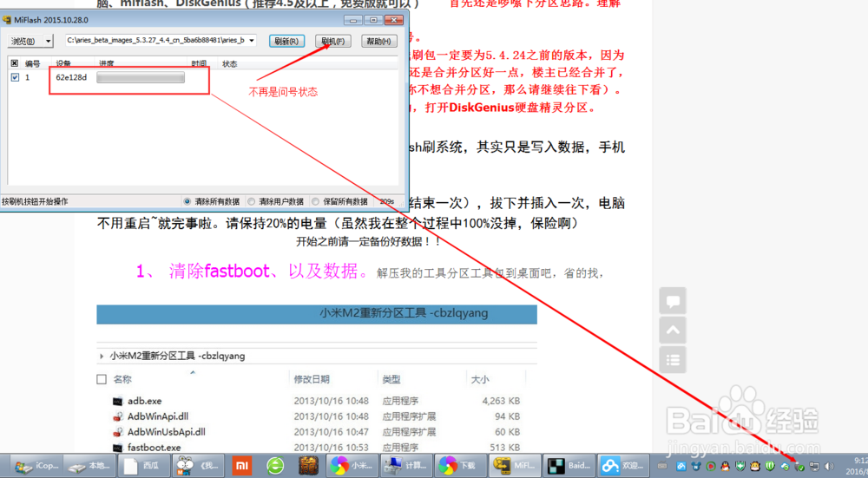Open the orange Mi taskbar icon
This screenshot has width=868, height=478.
point(242,466)
